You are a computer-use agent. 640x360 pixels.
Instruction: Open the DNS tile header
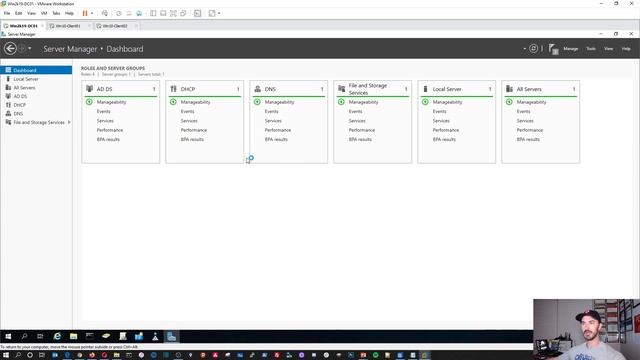pos(270,89)
